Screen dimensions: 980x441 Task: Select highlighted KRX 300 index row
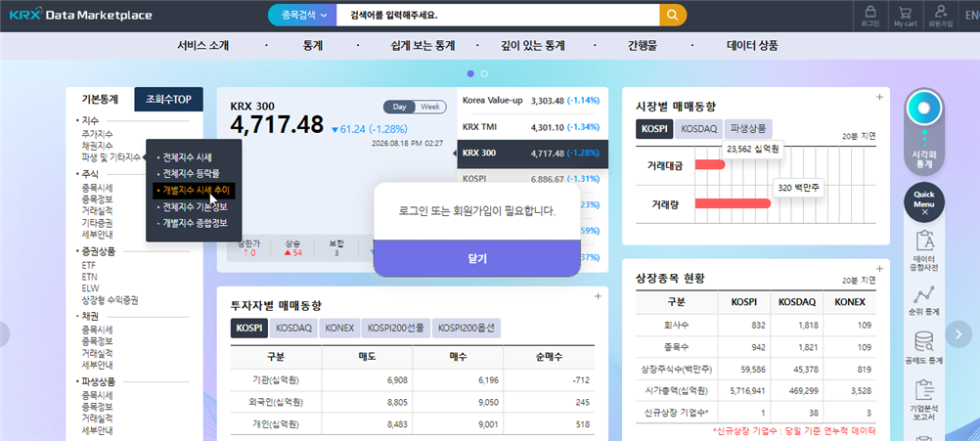532,154
